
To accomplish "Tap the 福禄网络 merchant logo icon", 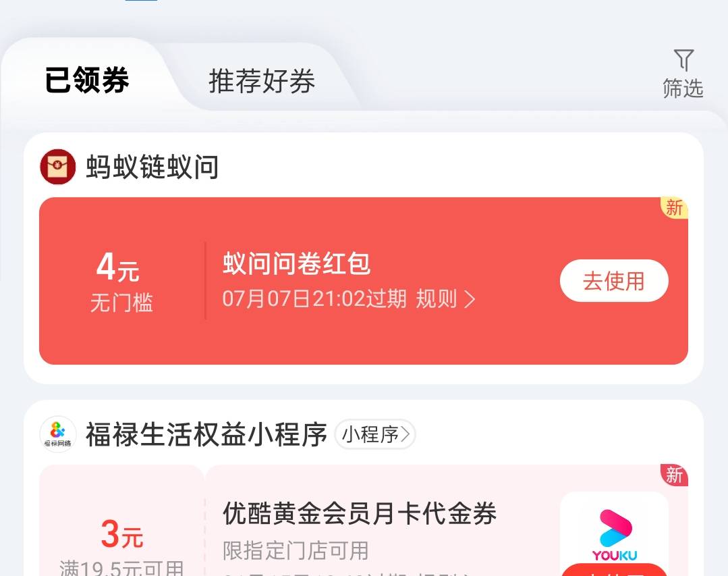I will coord(58,434).
